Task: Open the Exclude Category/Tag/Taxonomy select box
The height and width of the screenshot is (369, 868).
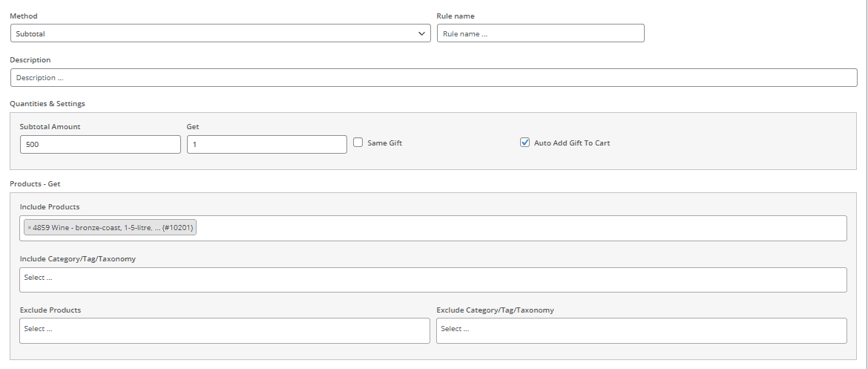Action: [641, 330]
